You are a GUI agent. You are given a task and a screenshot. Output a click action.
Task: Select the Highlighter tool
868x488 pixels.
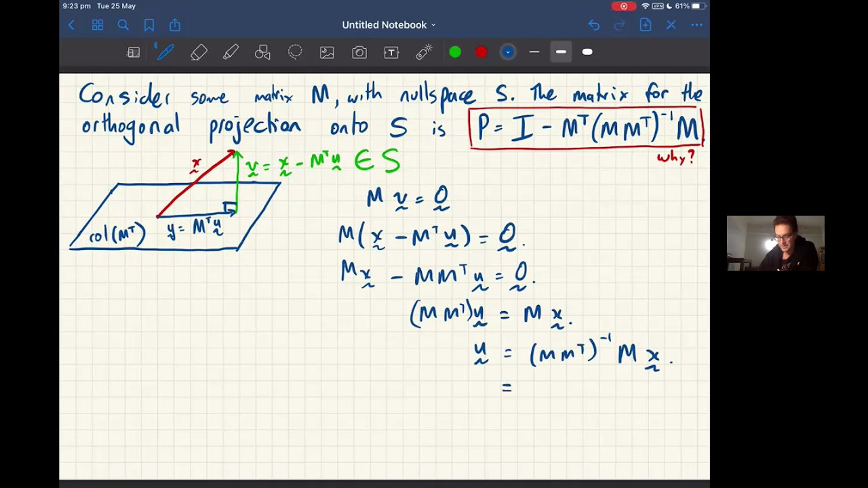[231, 52]
